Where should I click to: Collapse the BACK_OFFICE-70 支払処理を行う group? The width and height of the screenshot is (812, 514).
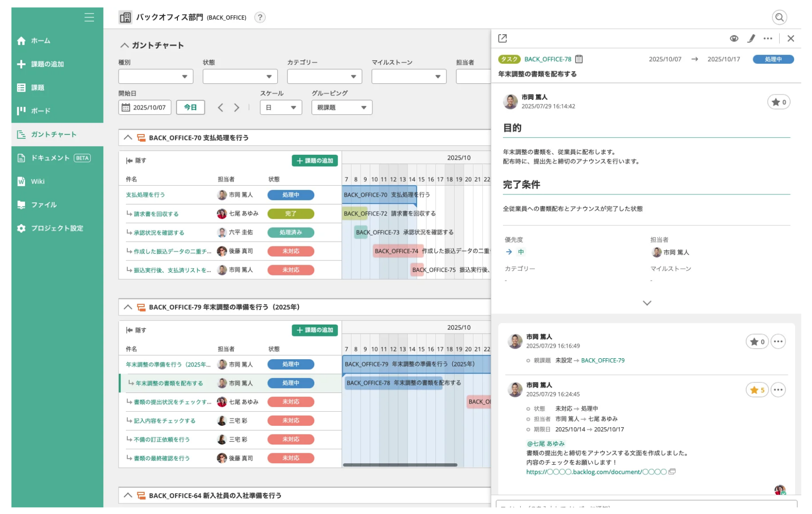point(128,138)
